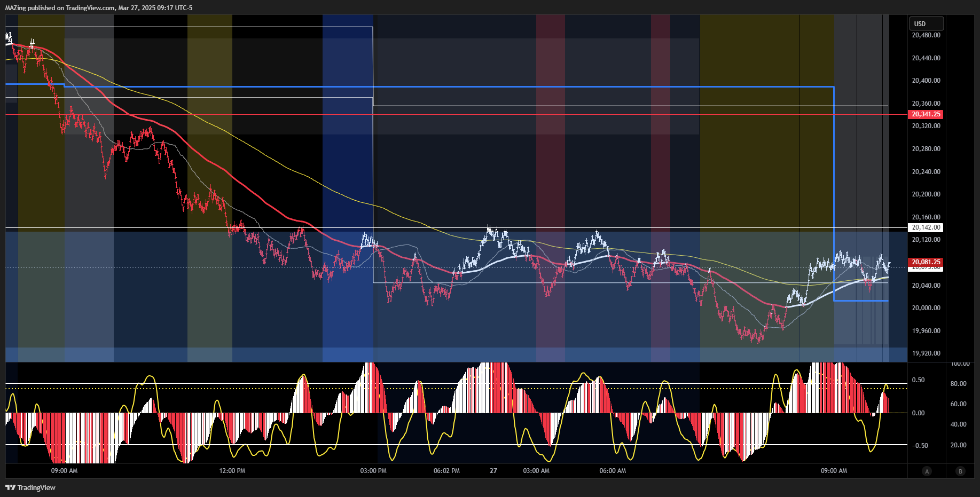
Task: Click the 20,240.00 price axis value
Action: (x=926, y=172)
